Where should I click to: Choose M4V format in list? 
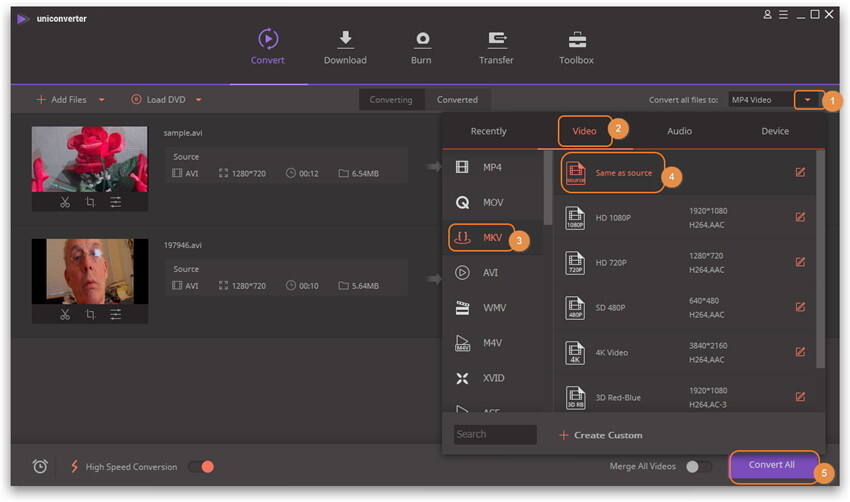click(x=493, y=343)
